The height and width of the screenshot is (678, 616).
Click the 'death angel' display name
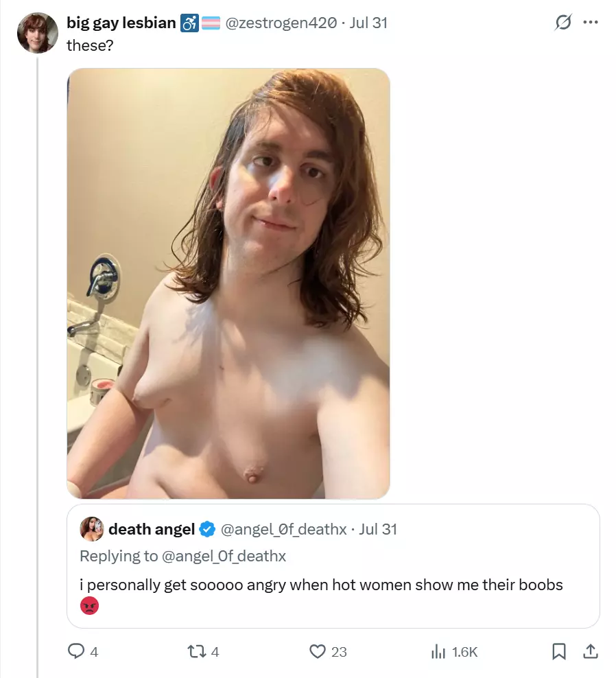click(x=152, y=529)
